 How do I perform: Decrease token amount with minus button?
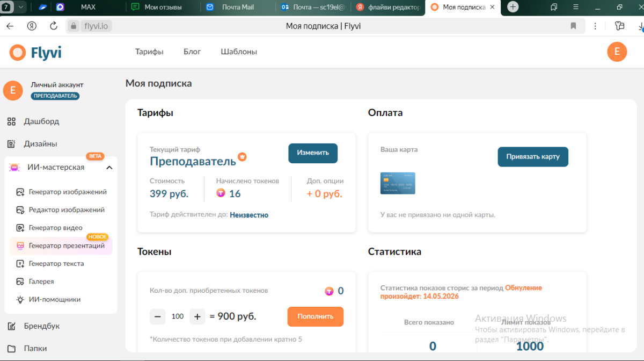point(157,317)
